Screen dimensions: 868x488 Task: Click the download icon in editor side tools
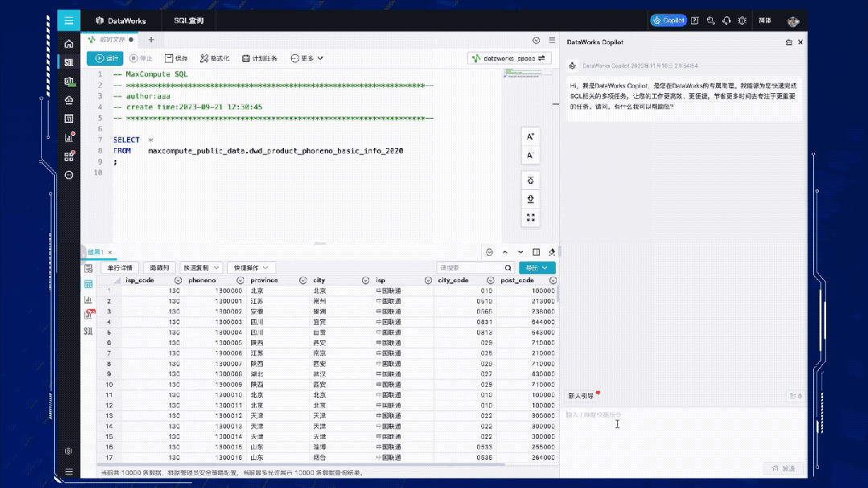(530, 199)
